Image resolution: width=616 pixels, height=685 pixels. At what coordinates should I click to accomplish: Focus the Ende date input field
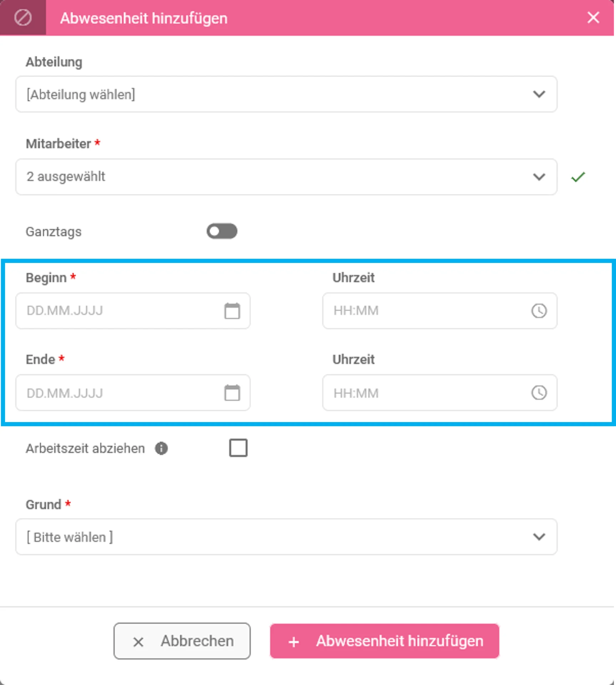pyautogui.click(x=133, y=393)
